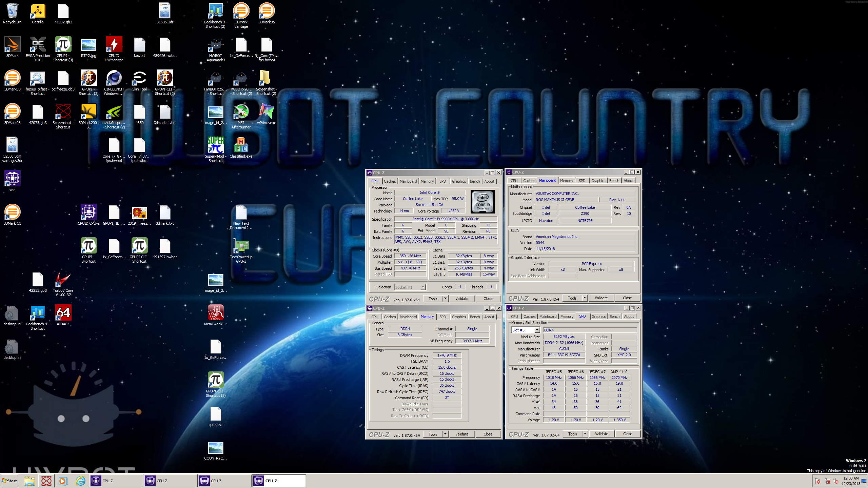Click Model ROG MAXIMUS XI GENE field
868x488 pixels.
pyautogui.click(x=567, y=200)
